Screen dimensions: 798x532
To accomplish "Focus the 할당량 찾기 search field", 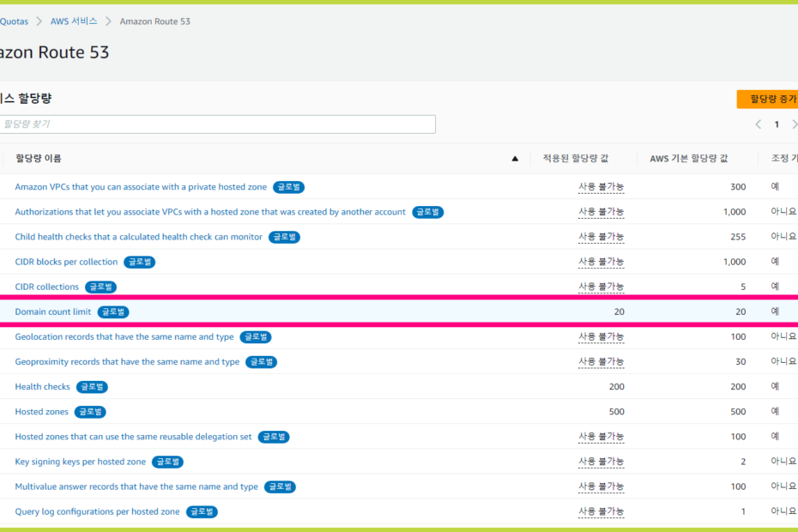I will (217, 124).
